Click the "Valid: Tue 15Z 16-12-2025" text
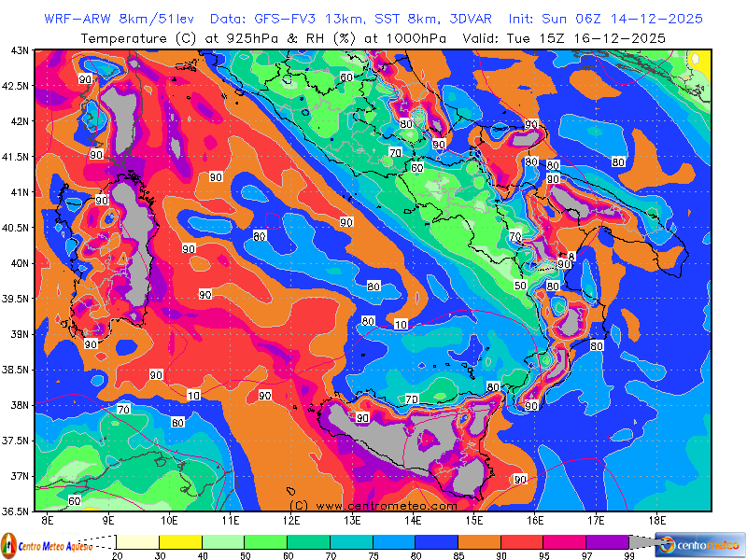Screen dimensions: 747x560 point(580,38)
